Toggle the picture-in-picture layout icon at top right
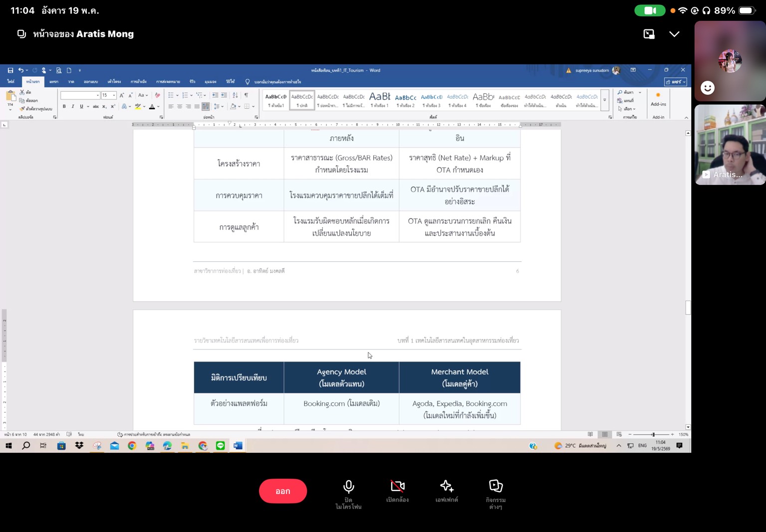This screenshot has height=532, width=766. click(x=649, y=34)
